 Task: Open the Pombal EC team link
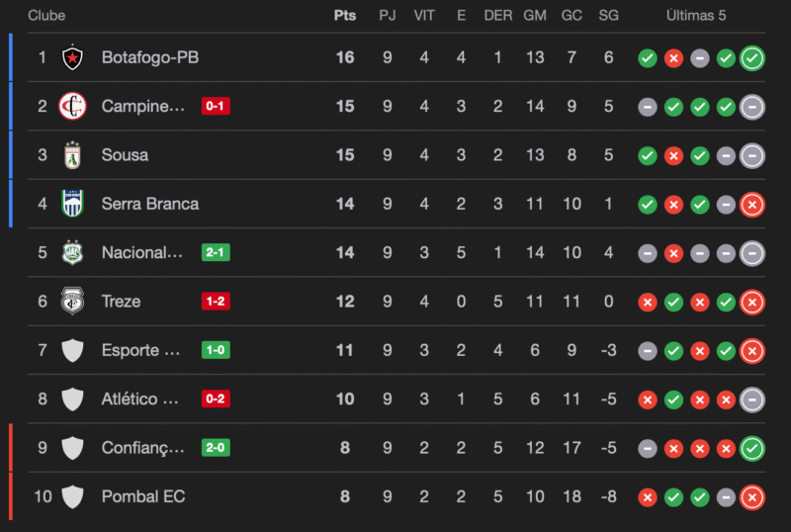point(143,496)
